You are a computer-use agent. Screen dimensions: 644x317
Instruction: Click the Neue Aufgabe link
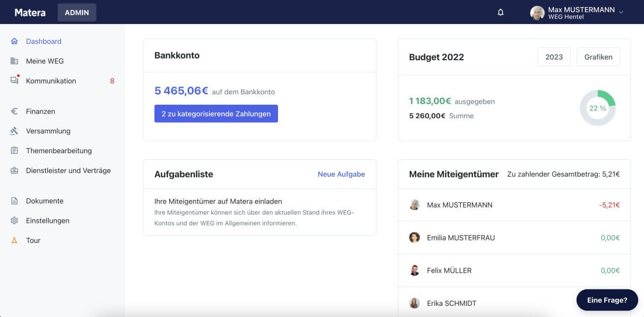(341, 174)
